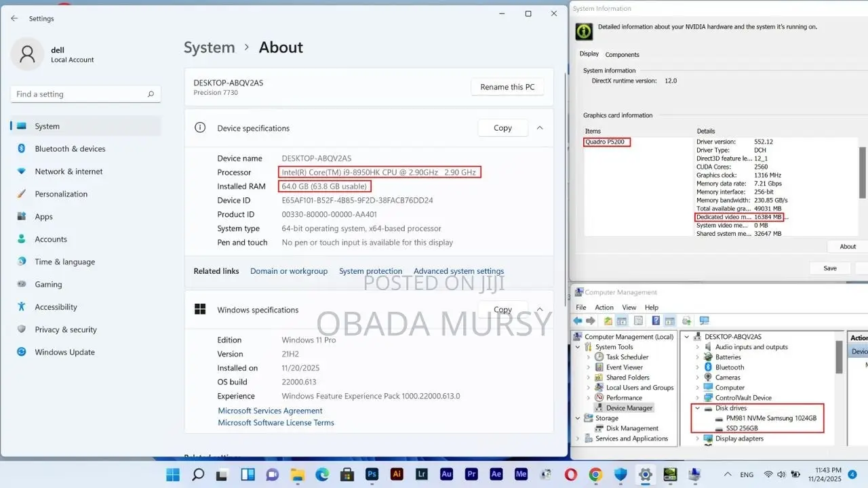The image size is (868, 488).
Task: Open Premiere Pro from the taskbar
Action: pos(471,474)
